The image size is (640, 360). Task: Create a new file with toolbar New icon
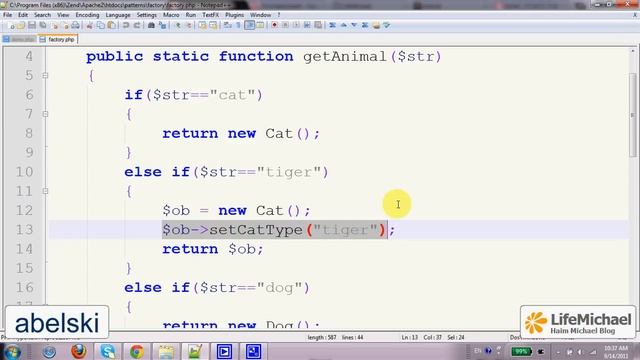[11, 25]
